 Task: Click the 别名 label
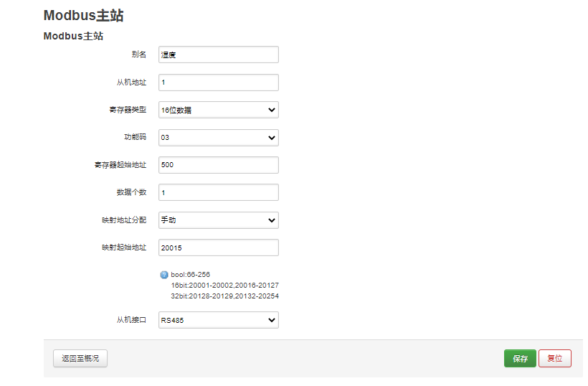coord(138,55)
